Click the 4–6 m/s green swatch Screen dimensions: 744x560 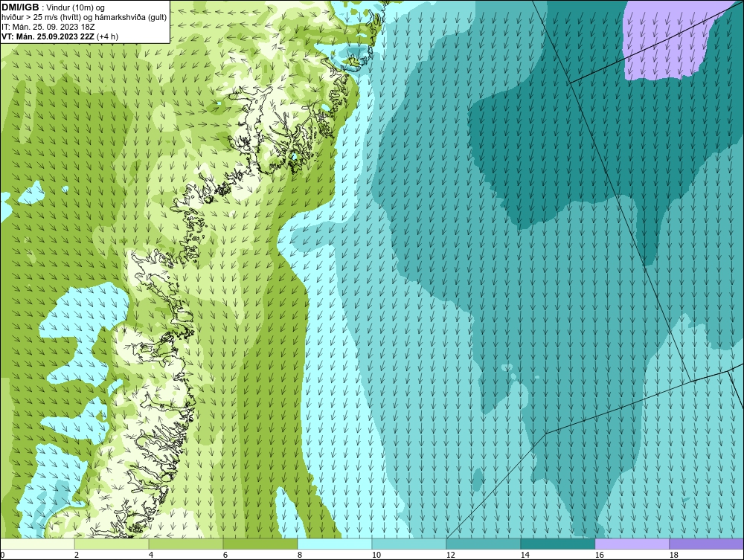(x=186, y=544)
